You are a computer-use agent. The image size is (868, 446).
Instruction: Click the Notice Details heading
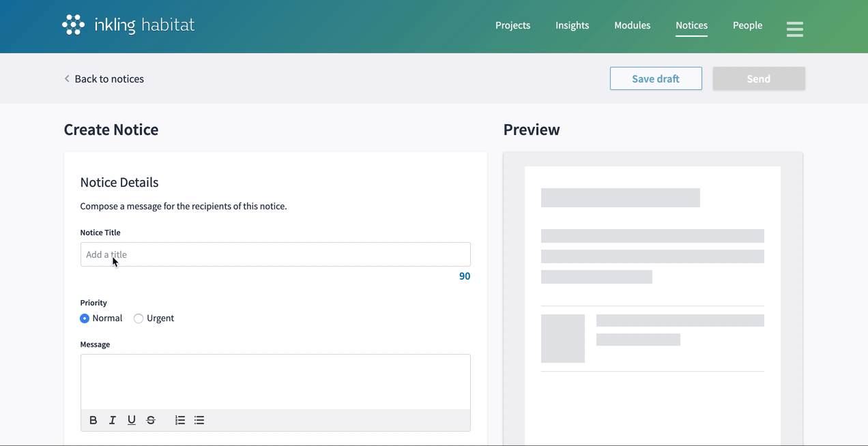(x=119, y=182)
